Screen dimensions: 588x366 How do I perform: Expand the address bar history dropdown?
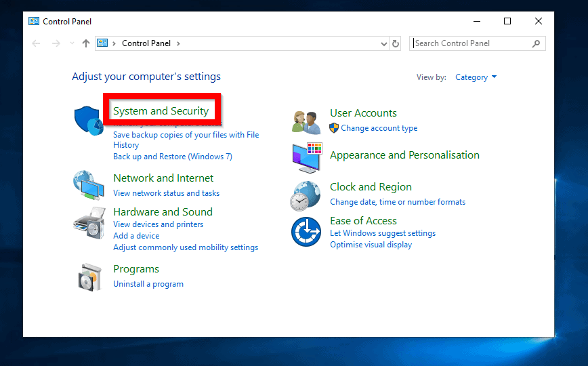tap(383, 44)
